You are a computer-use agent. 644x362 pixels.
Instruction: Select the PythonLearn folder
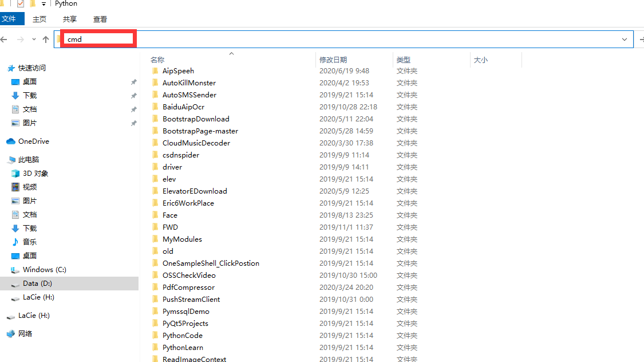pyautogui.click(x=183, y=347)
